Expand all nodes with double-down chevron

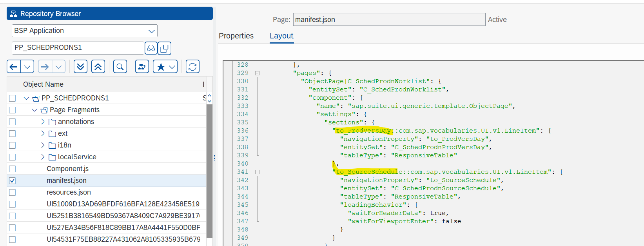pyautogui.click(x=80, y=67)
